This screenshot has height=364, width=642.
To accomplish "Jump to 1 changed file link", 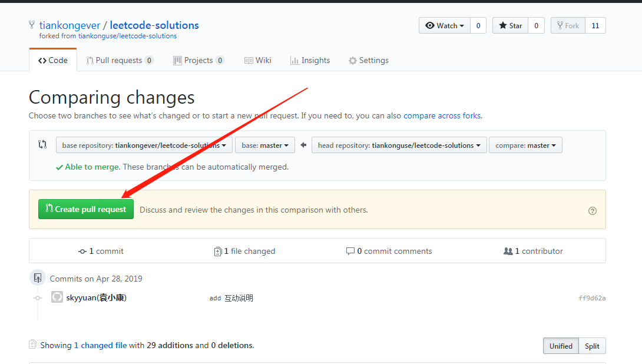I will click(100, 345).
